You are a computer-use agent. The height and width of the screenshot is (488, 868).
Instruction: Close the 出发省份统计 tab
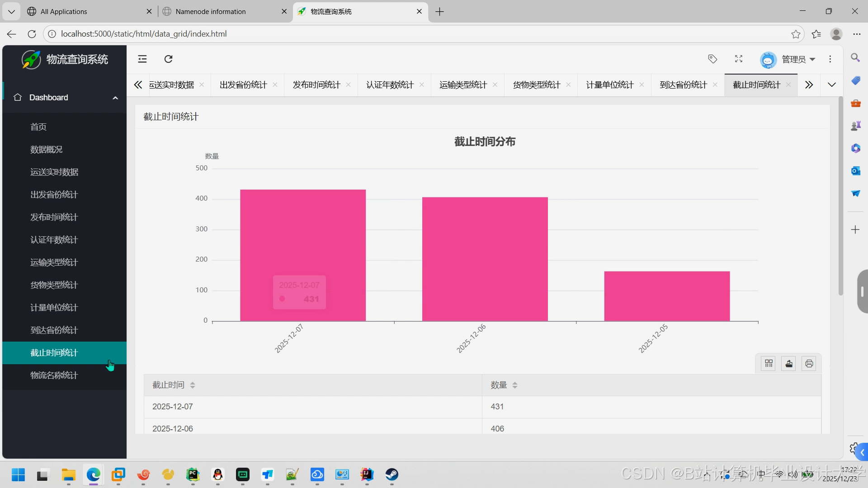(x=275, y=85)
